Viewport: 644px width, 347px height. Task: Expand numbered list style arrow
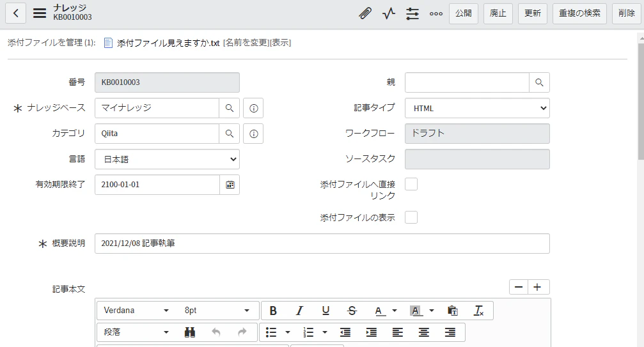point(324,332)
